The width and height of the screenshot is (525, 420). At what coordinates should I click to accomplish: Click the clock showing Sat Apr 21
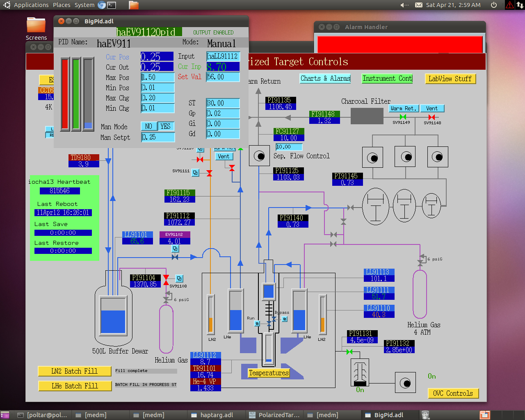tap(453, 5)
